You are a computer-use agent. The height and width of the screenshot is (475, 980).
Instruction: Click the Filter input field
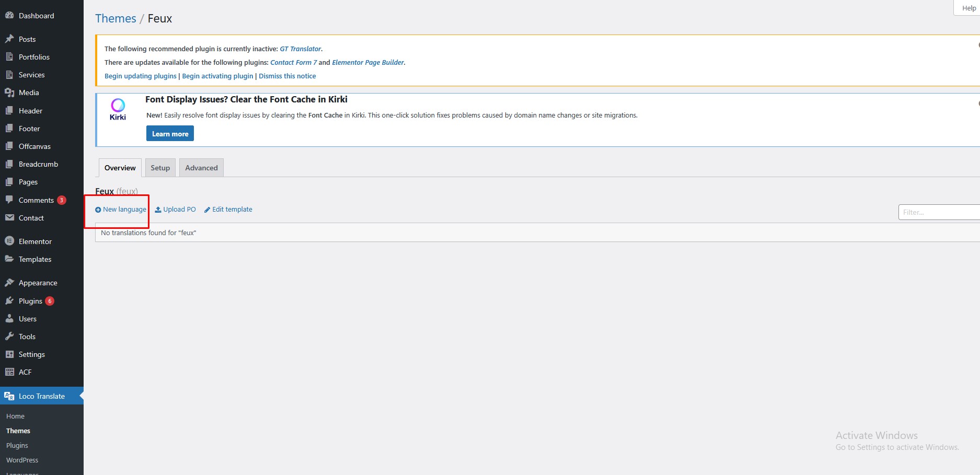pos(939,212)
